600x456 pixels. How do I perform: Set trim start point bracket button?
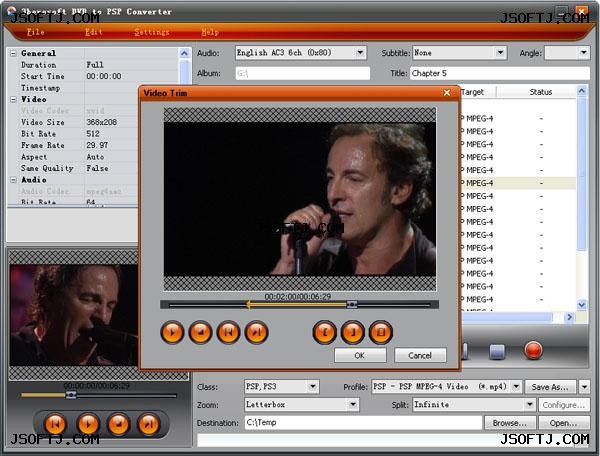point(324,332)
